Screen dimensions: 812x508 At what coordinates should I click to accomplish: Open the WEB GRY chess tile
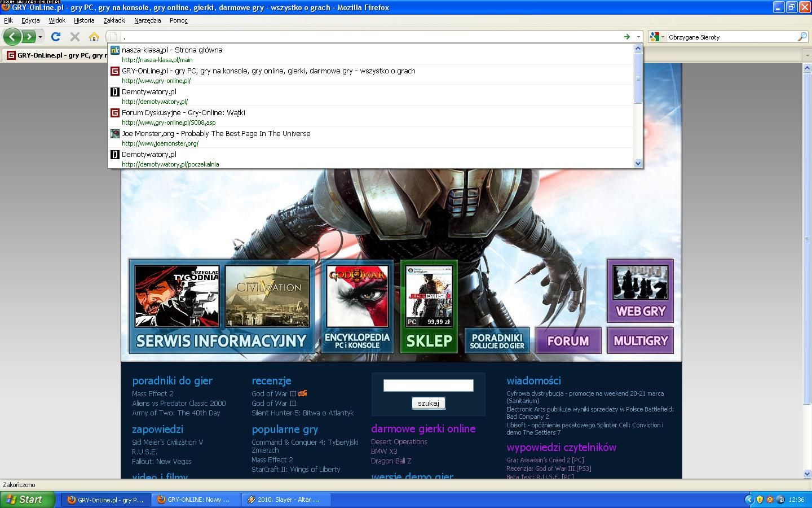(640, 291)
